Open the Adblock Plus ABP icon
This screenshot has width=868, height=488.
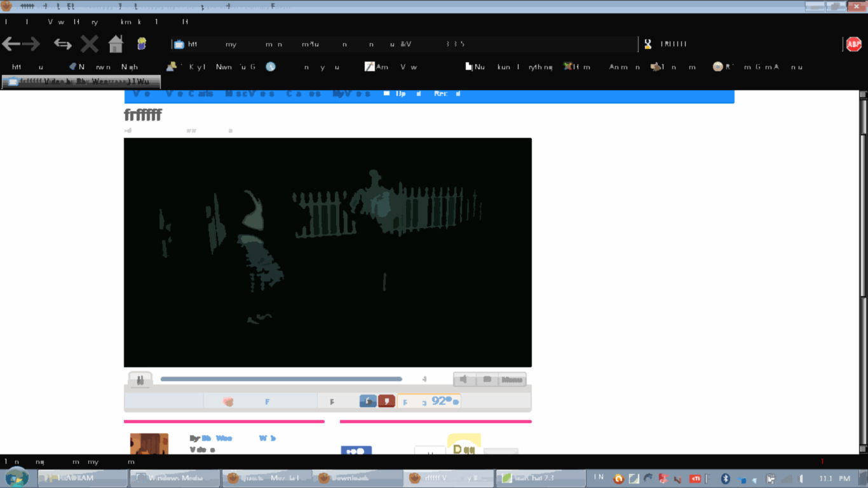[x=853, y=44]
